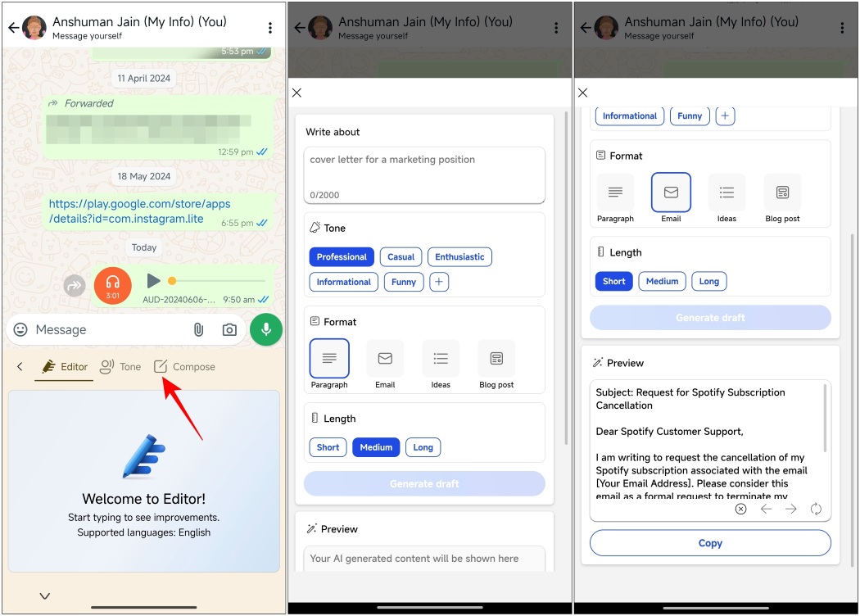Clear the preview with circled X icon

pyautogui.click(x=740, y=509)
